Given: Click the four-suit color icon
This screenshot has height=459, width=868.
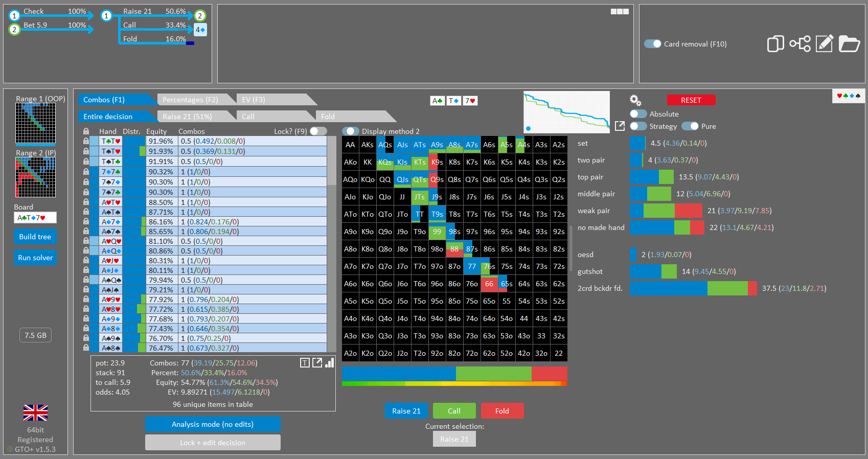Looking at the screenshot, I should pos(849,96).
